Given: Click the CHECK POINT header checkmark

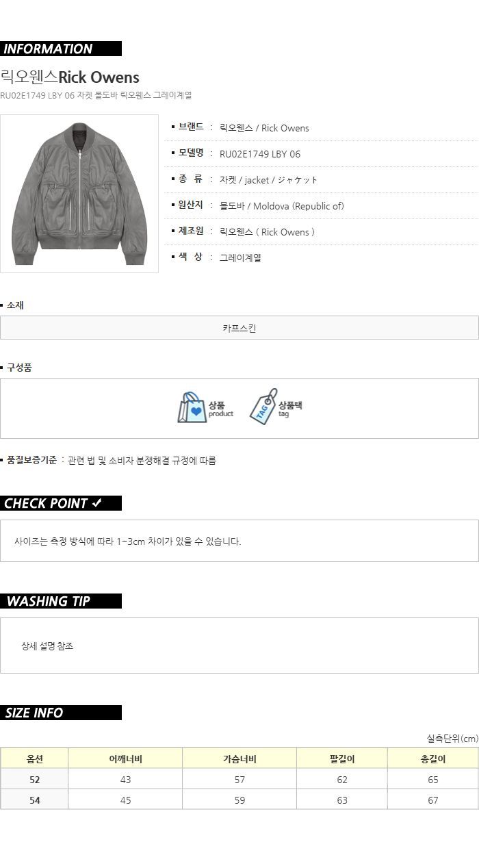Looking at the screenshot, I should coord(97,503).
